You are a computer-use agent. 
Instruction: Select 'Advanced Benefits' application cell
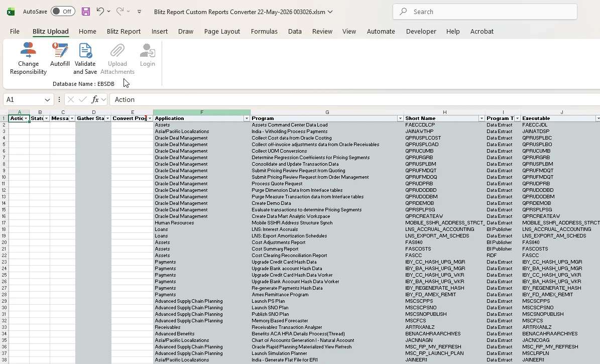tap(202, 334)
